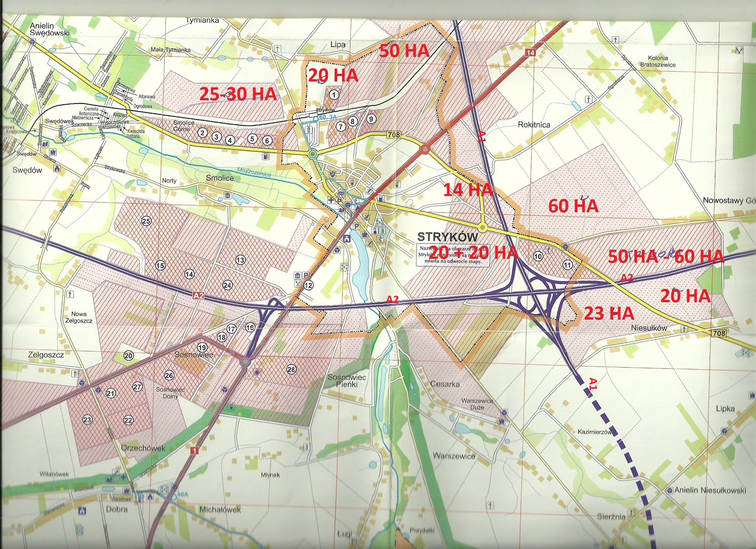Select circled marker 23 above Orzechówek
Image resolution: width=756 pixels, height=549 pixels.
pyautogui.click(x=87, y=419)
